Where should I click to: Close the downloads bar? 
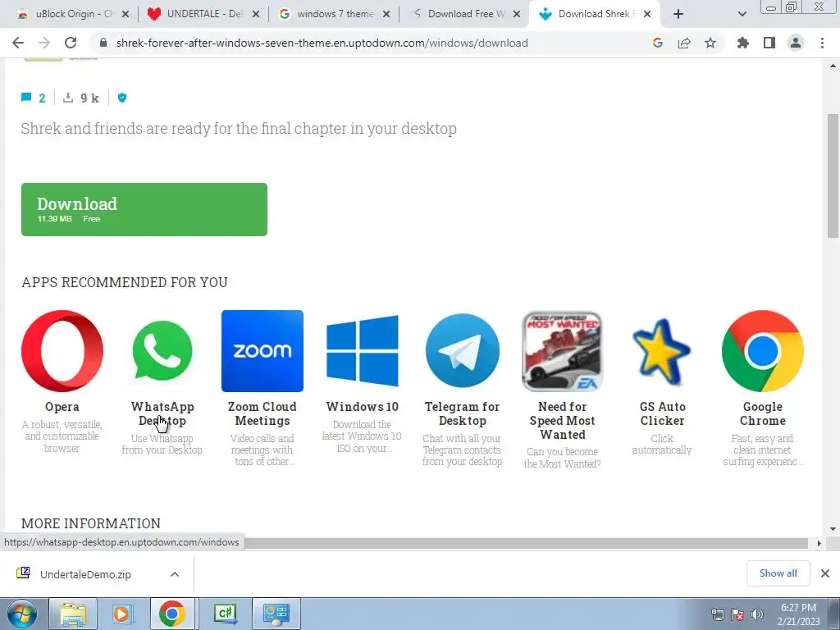pos(825,573)
